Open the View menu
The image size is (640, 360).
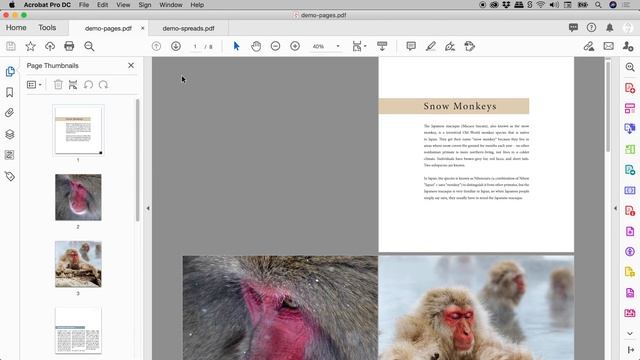tap(123, 5)
